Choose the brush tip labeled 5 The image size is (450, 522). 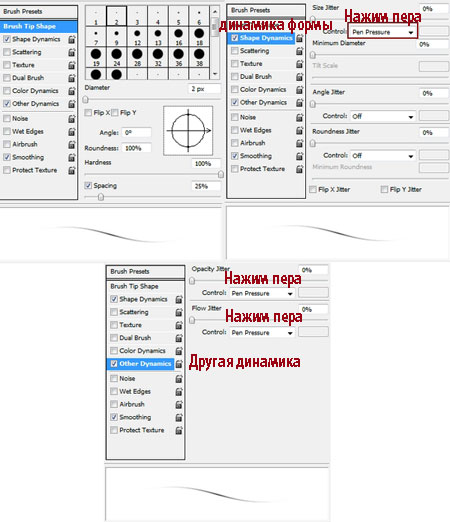[x=178, y=17]
